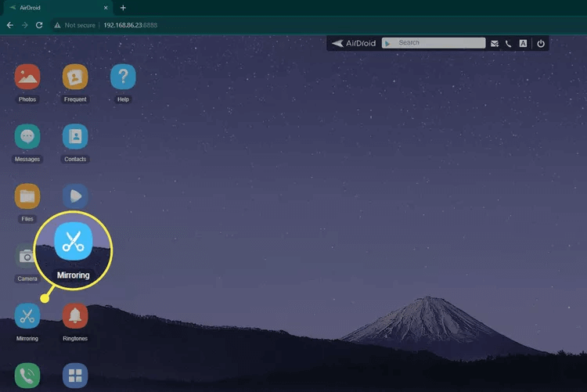
Task: Click the power sign-out icon
Action: click(x=540, y=44)
